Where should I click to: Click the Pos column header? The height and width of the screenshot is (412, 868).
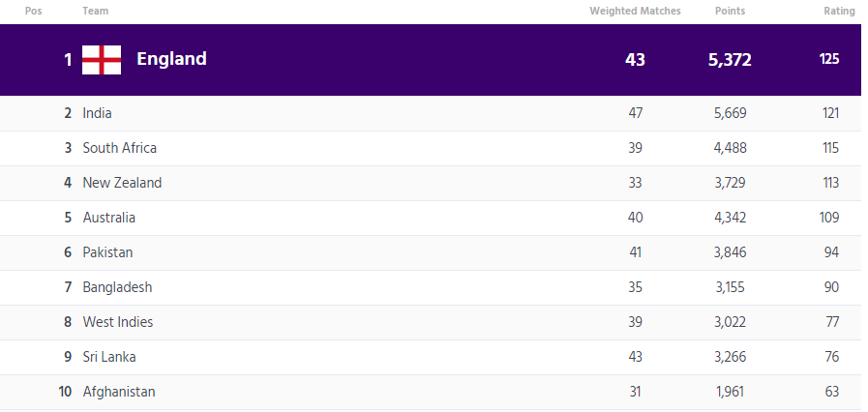tap(33, 11)
